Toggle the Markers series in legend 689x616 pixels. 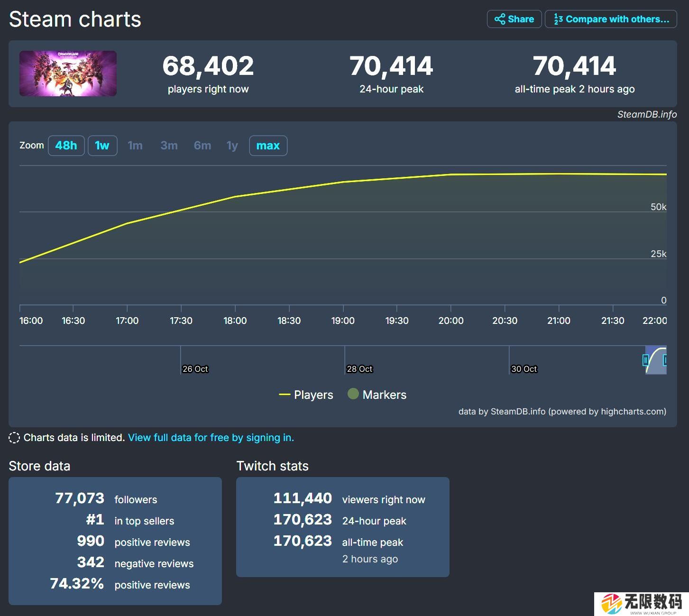(x=377, y=395)
